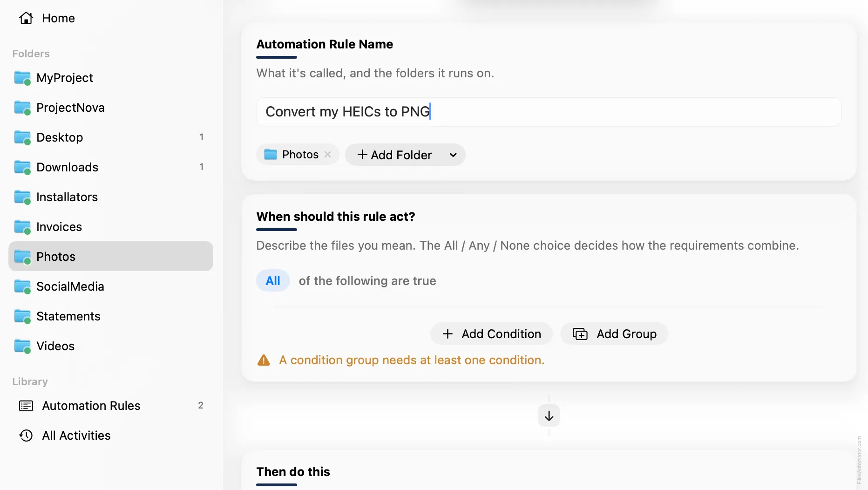The height and width of the screenshot is (490, 868).
Task: Click the Statements folder icon
Action: [22, 316]
